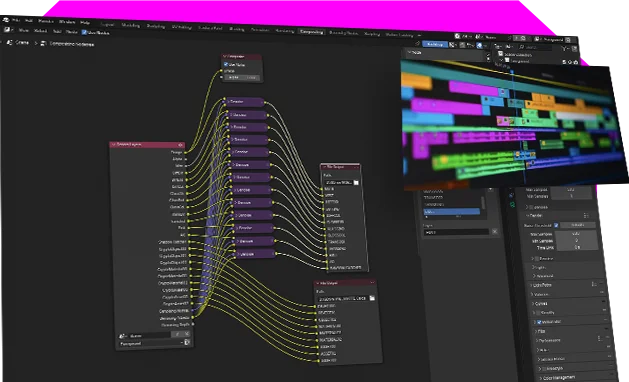Image resolution: width=629 pixels, height=382 pixels.
Task: Click the Blender logo icon
Action: 6,19
